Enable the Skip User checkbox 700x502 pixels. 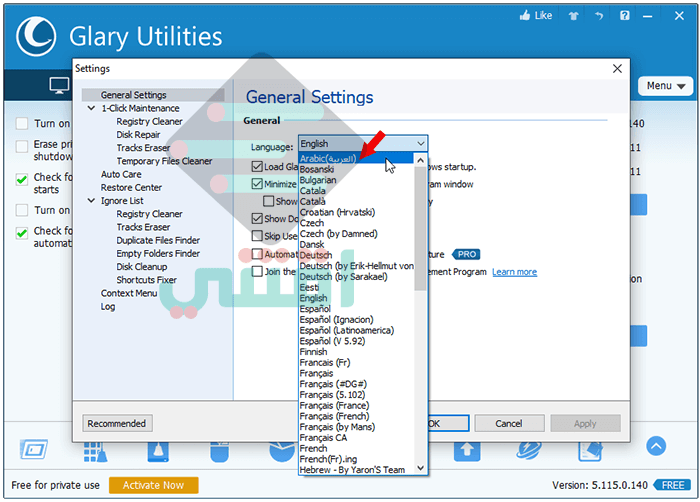(257, 236)
